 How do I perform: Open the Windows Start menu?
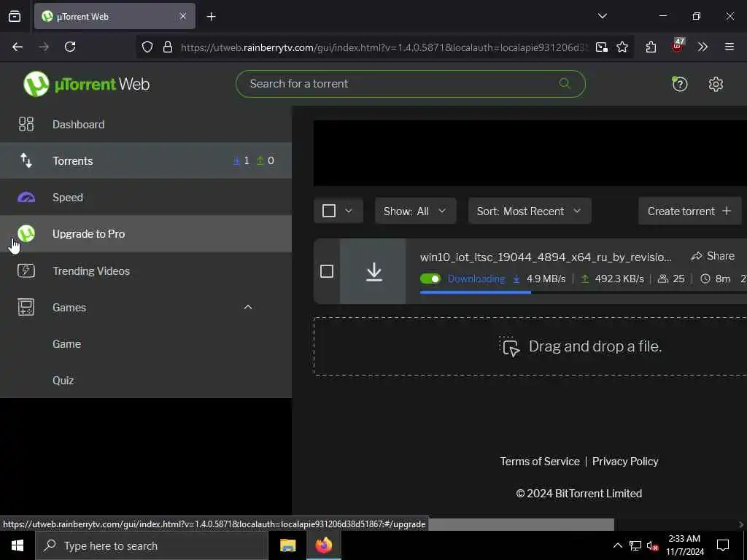[18, 545]
